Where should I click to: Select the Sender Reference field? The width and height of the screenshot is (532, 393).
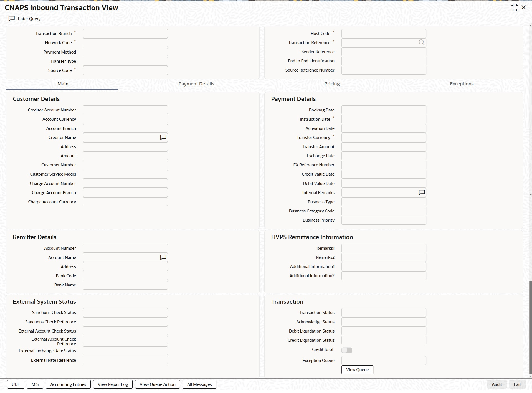coord(384,52)
